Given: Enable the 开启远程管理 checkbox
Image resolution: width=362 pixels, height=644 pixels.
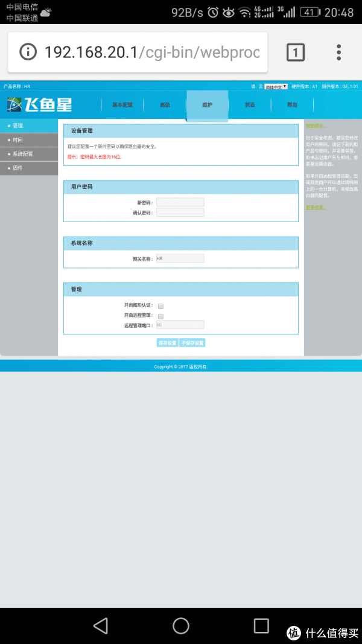Looking at the screenshot, I should pos(160,316).
